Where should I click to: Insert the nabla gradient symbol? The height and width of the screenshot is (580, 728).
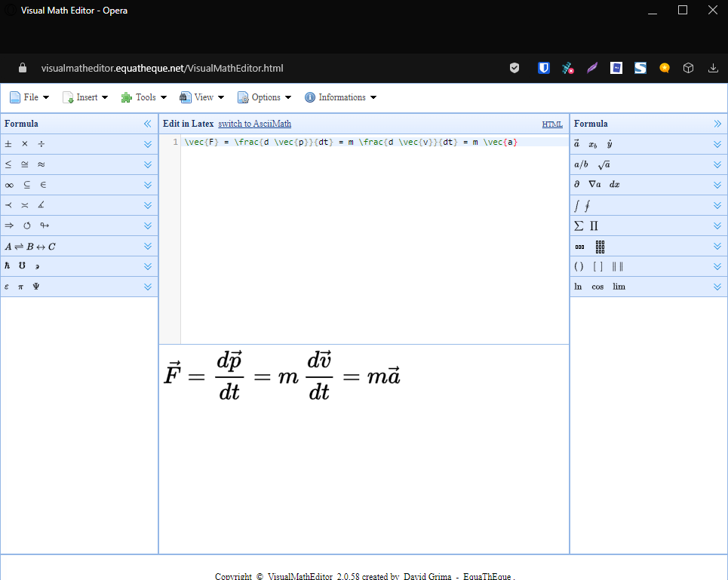594,184
